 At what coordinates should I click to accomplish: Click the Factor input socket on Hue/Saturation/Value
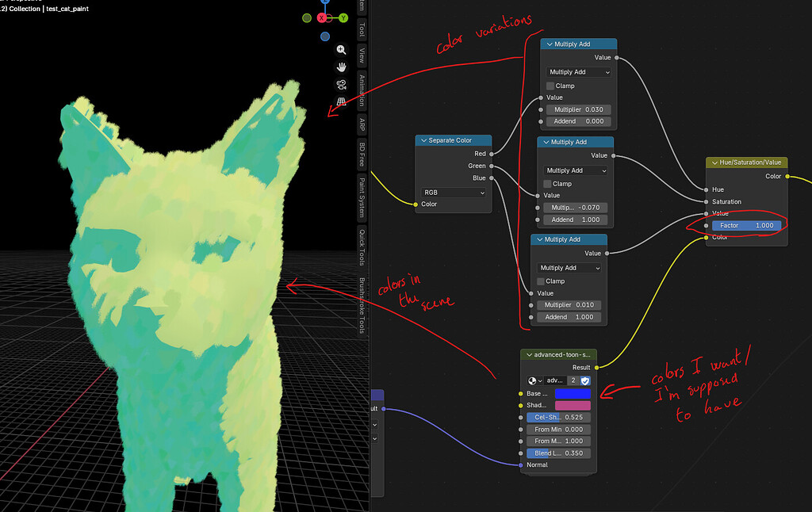tap(706, 226)
